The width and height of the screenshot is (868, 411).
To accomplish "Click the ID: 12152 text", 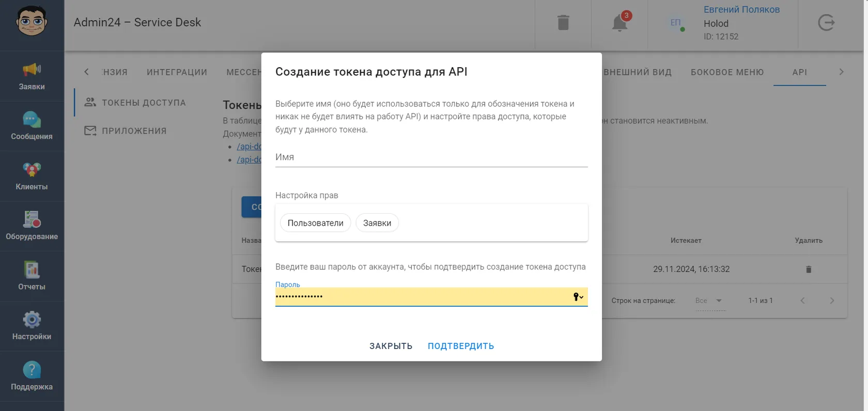I will pos(721,37).
